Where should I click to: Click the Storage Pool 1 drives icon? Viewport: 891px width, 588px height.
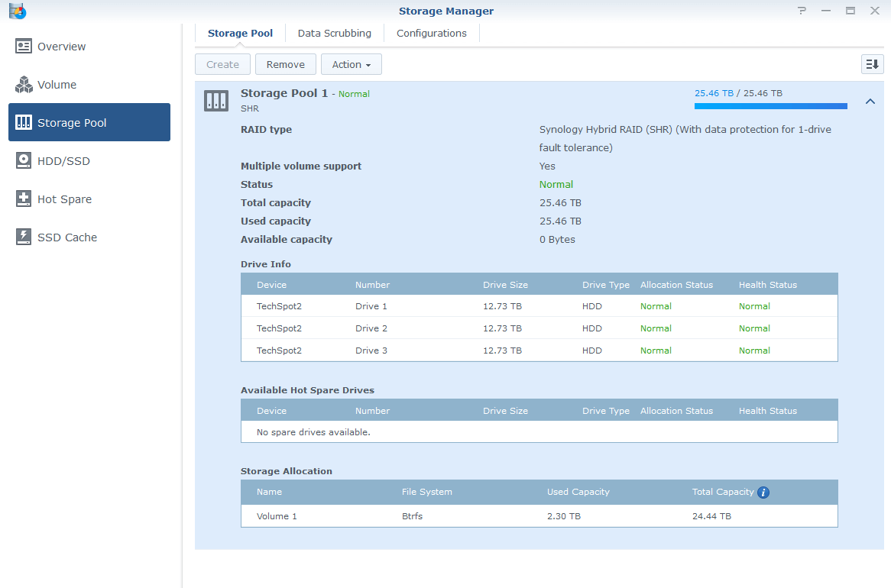tap(216, 100)
